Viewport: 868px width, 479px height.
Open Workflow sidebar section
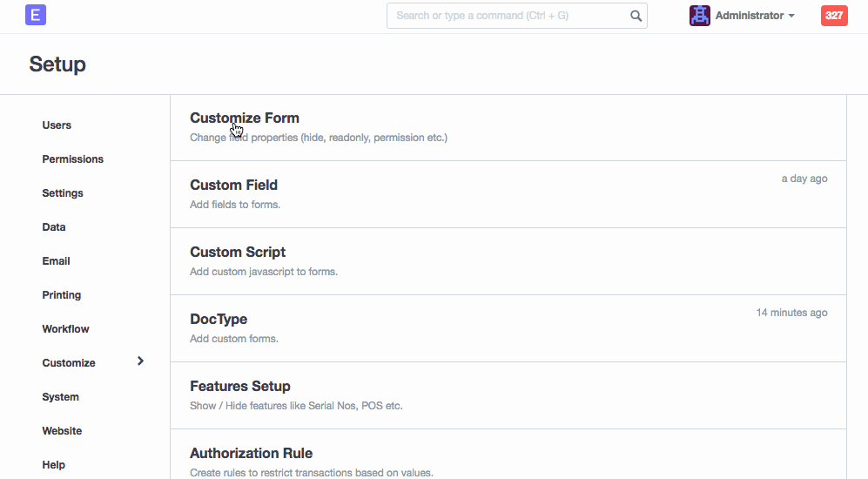65,329
